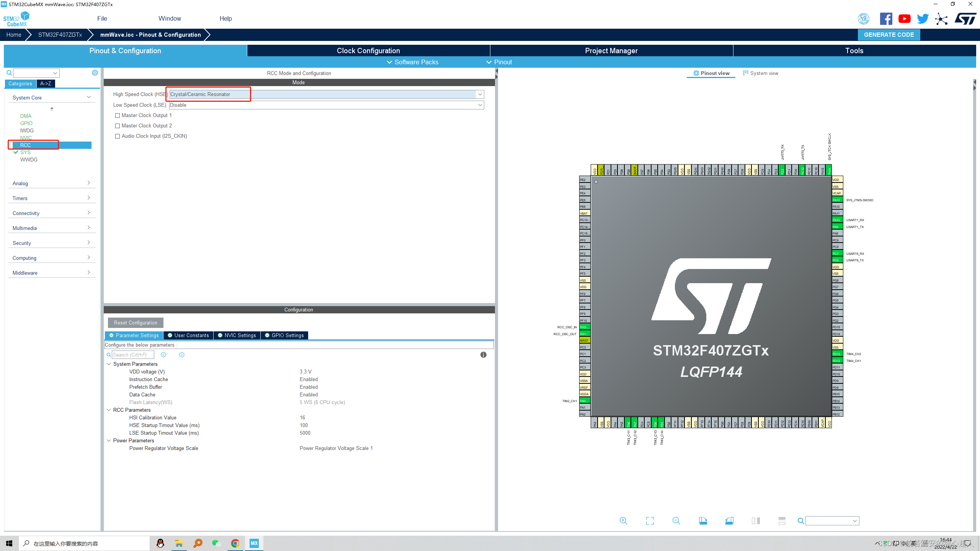Open File Explorer from taskbar

[179, 543]
